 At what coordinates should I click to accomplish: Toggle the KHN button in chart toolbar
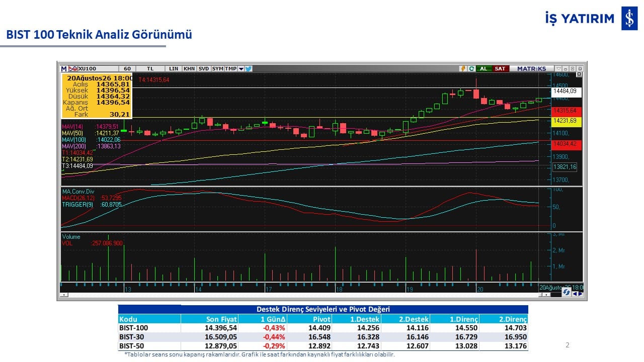[189, 68]
